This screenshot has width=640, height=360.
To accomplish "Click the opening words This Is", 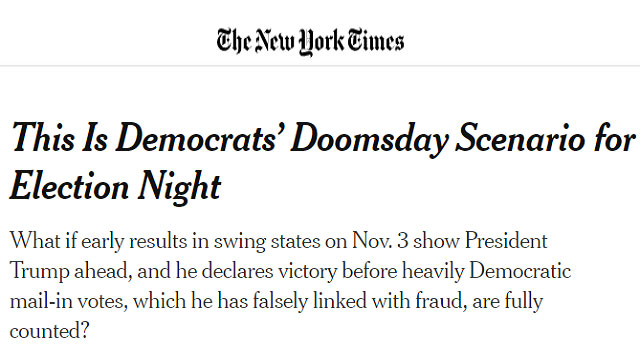I will (60, 137).
